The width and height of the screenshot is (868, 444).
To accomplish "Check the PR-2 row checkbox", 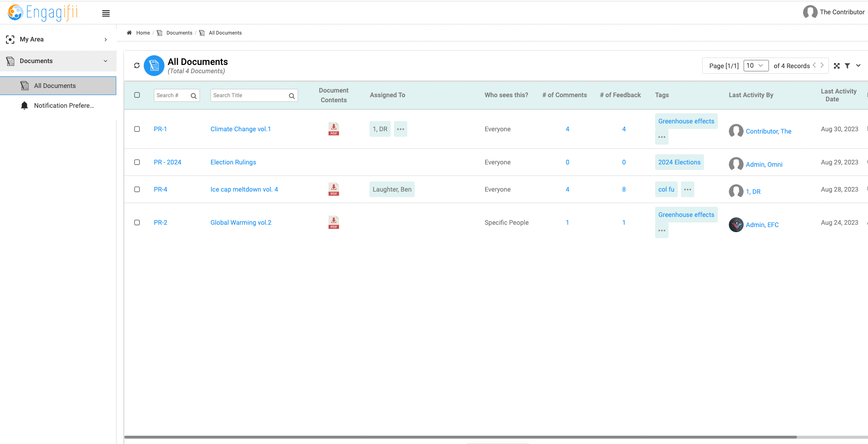I will click(x=137, y=222).
